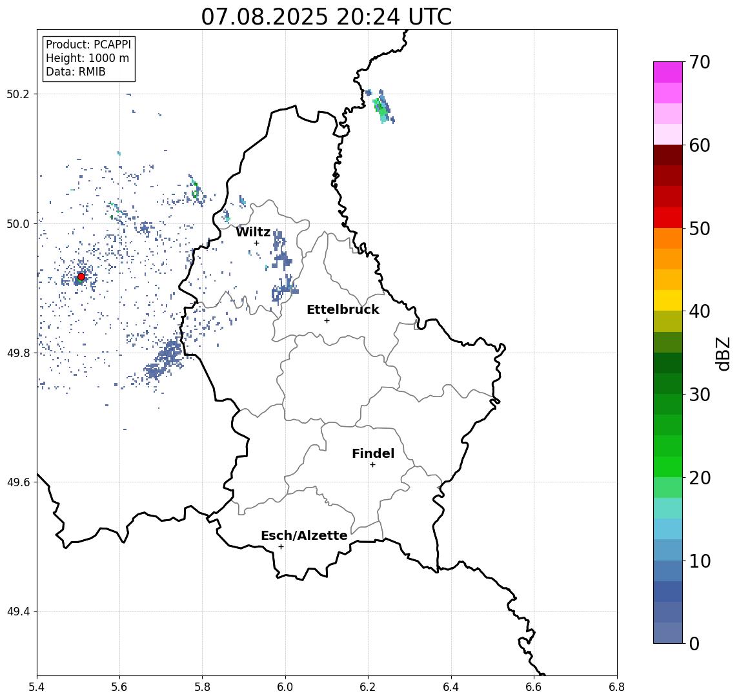Pick the magenta swatch at colorbar top

[x=668, y=72]
